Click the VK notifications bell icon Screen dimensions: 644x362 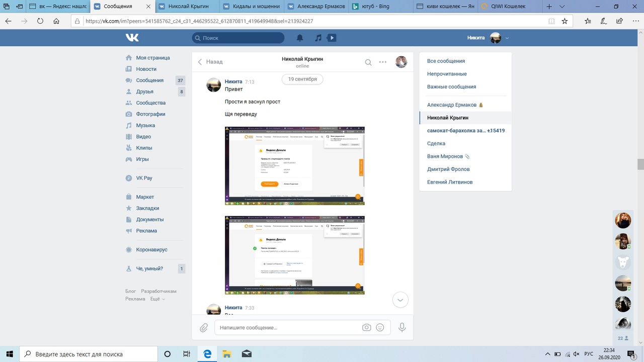300,38
